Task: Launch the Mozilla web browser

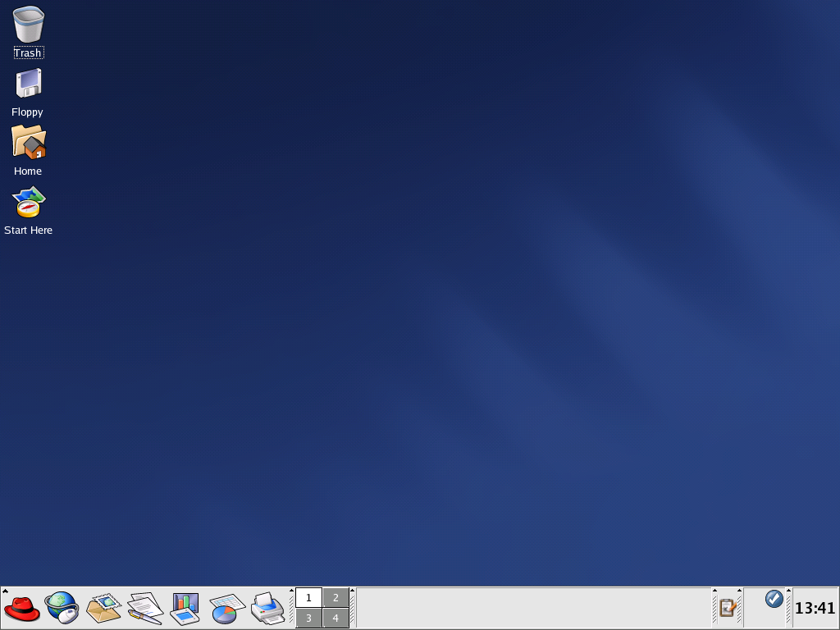Action: pos(62,609)
